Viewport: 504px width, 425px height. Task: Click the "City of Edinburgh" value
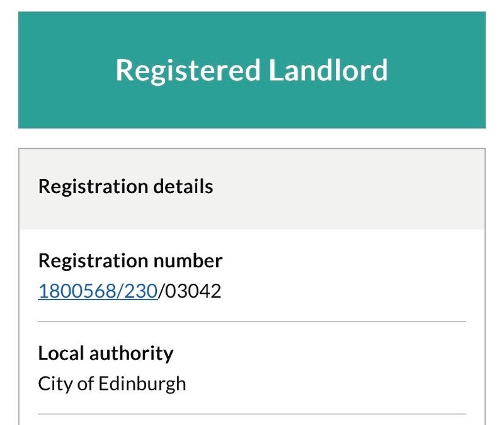point(112,383)
